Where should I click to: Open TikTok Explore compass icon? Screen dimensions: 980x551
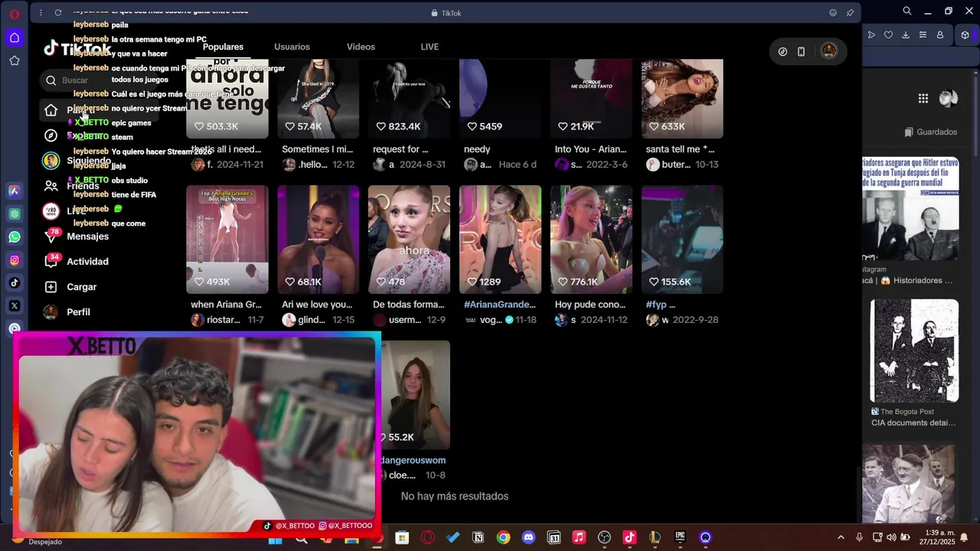pyautogui.click(x=51, y=135)
